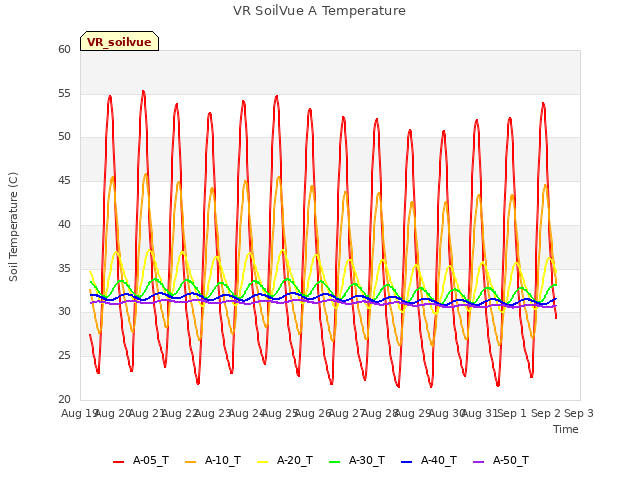Viewport: 640px width, 480px height.
Task: Toggle the A-10_T legend entry
Action: point(213,461)
